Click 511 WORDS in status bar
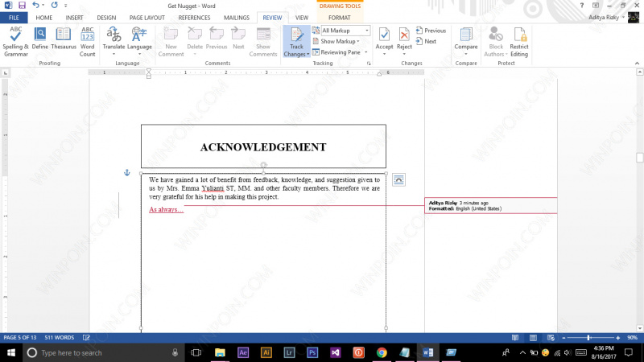 pyautogui.click(x=59, y=337)
